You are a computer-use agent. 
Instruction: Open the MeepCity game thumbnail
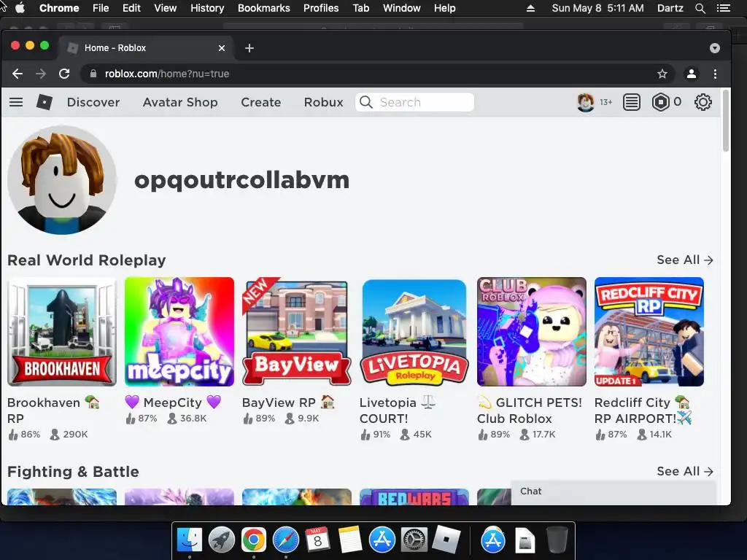(x=179, y=332)
